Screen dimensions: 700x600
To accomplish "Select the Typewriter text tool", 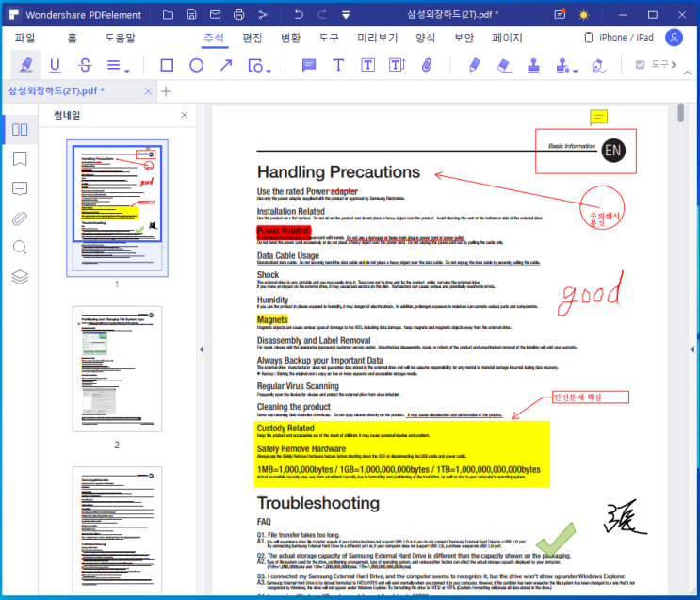I will pos(338,65).
